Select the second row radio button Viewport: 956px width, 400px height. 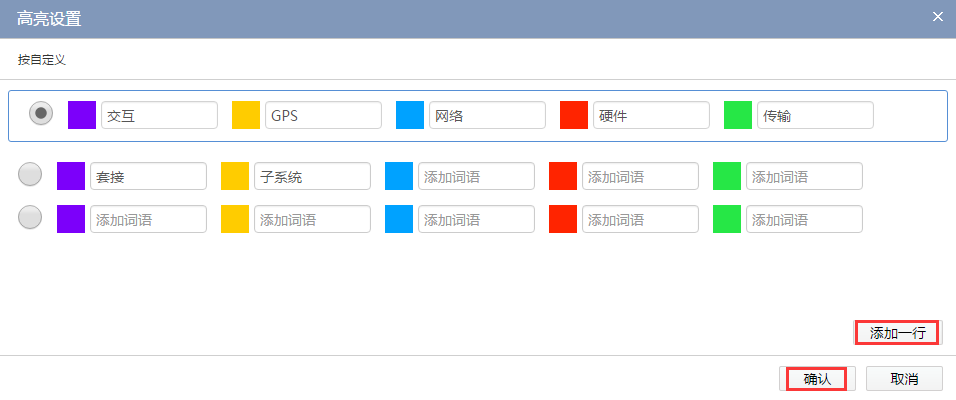tap(30, 175)
